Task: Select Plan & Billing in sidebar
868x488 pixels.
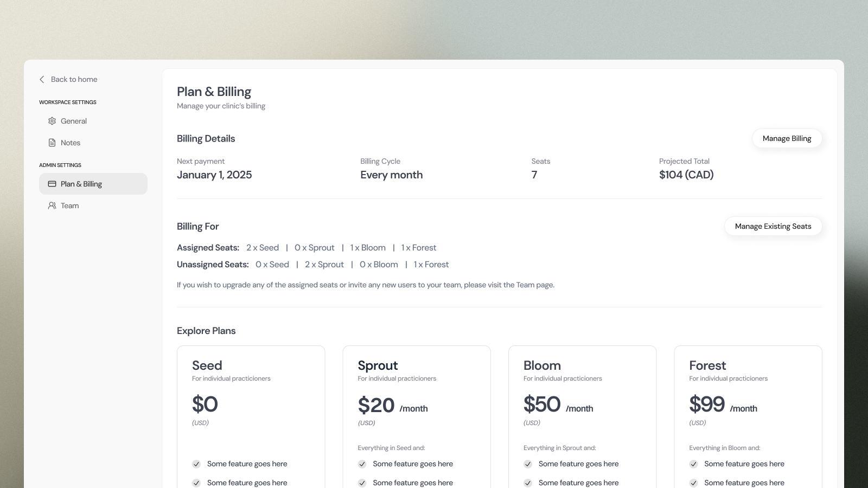Action: coord(81,184)
